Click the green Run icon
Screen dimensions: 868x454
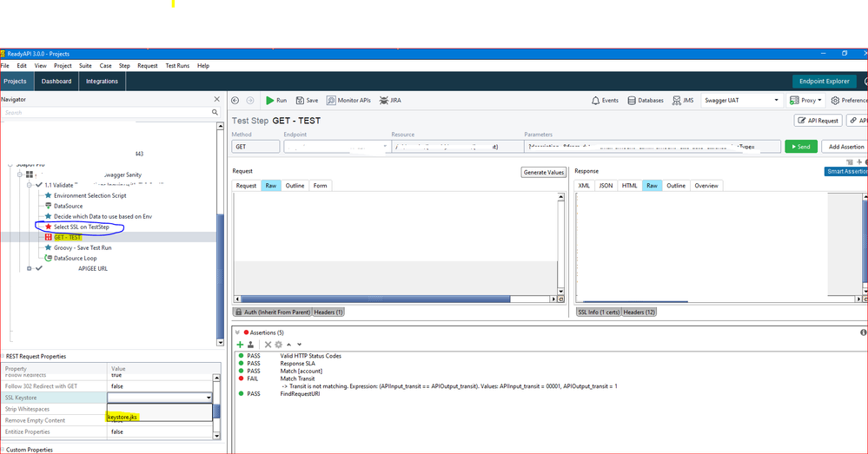pyautogui.click(x=270, y=101)
